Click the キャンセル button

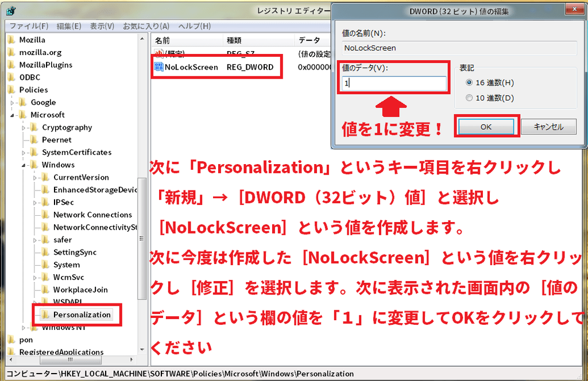[x=548, y=127]
